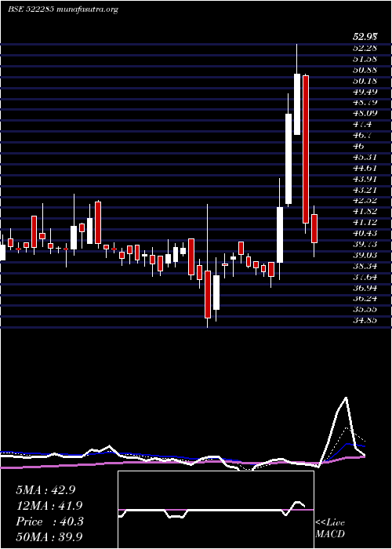Click the 40.43 price axis label

tap(365, 233)
